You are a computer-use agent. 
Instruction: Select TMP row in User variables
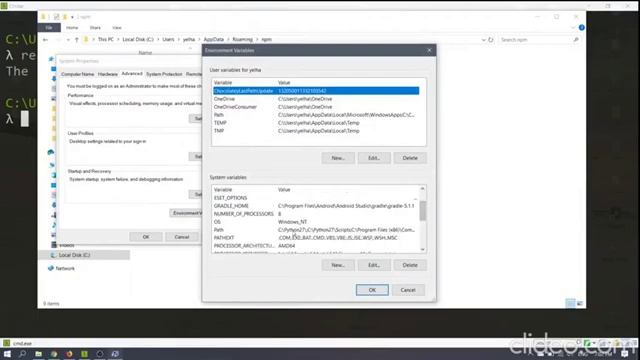pos(316,131)
